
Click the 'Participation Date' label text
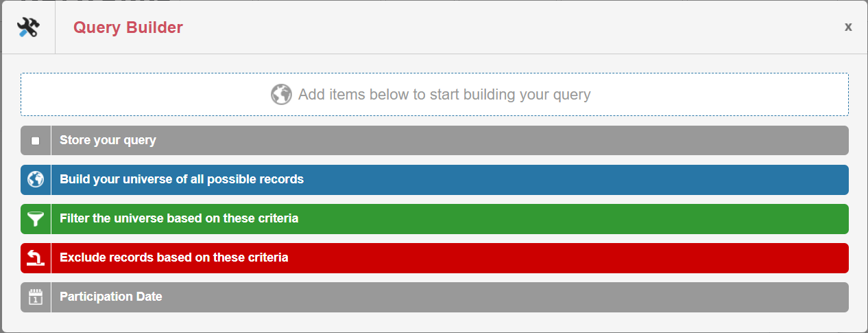coord(111,297)
